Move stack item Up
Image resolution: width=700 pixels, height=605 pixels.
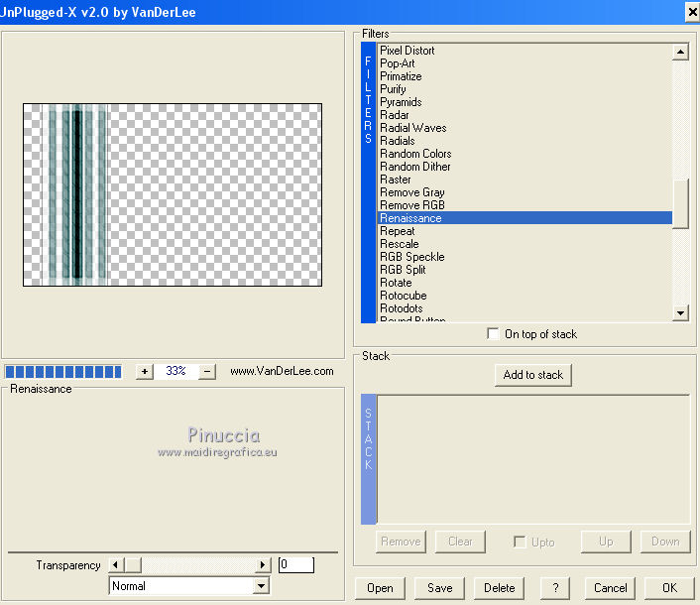(x=606, y=542)
